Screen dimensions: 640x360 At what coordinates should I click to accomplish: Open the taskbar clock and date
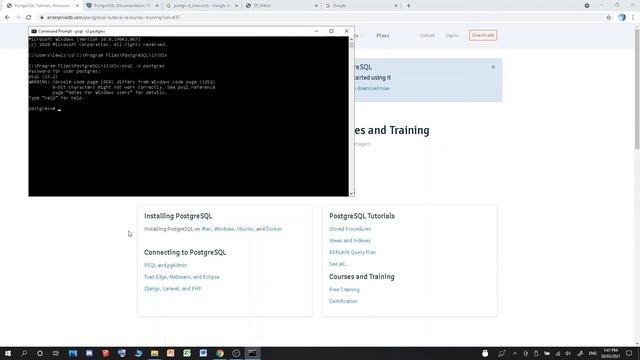click(x=610, y=353)
